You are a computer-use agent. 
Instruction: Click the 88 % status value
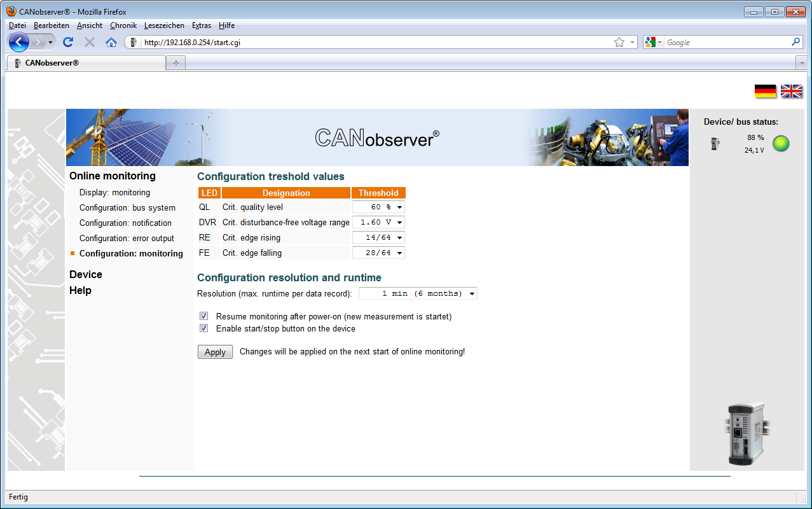(x=755, y=137)
